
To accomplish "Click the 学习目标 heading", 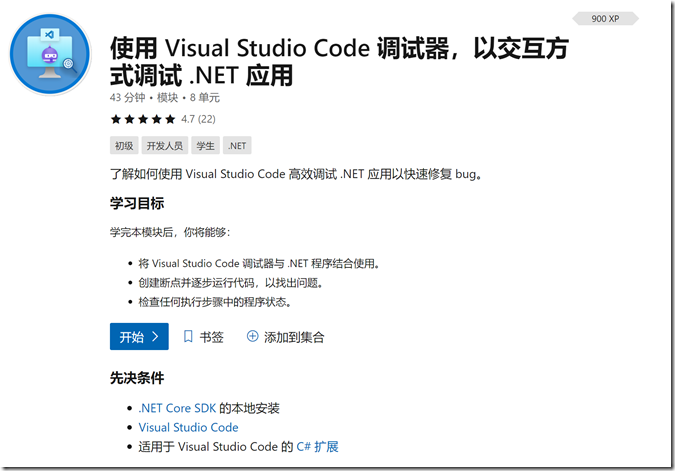I will [137, 203].
